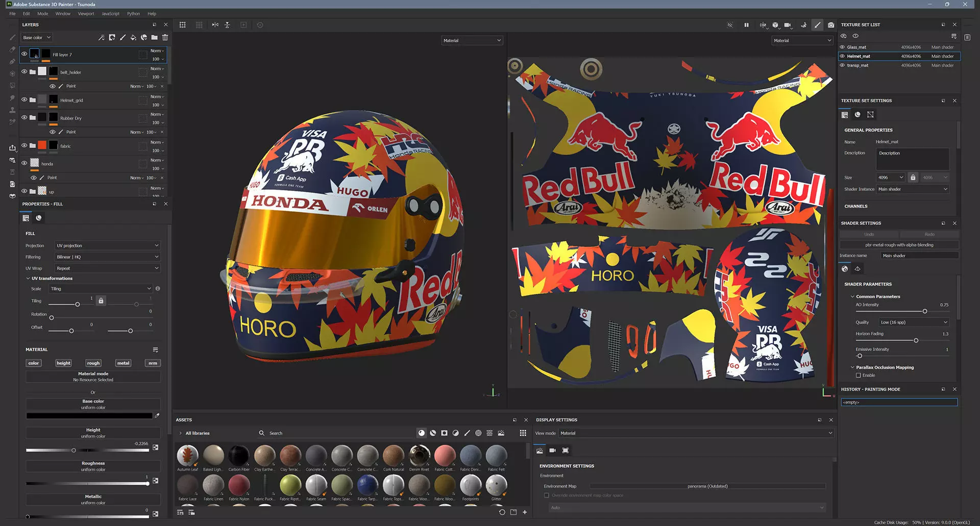
Task: Open the camera view options icon
Action: point(788,24)
